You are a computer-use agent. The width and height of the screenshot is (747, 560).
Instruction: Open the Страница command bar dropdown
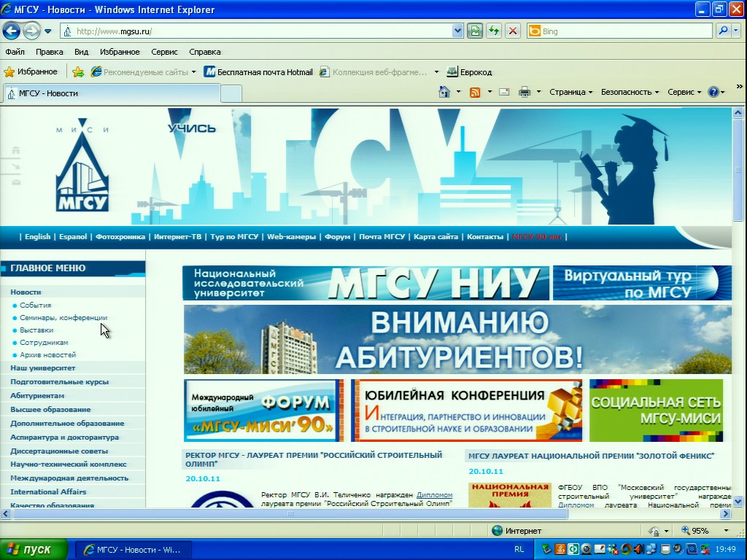(x=570, y=92)
